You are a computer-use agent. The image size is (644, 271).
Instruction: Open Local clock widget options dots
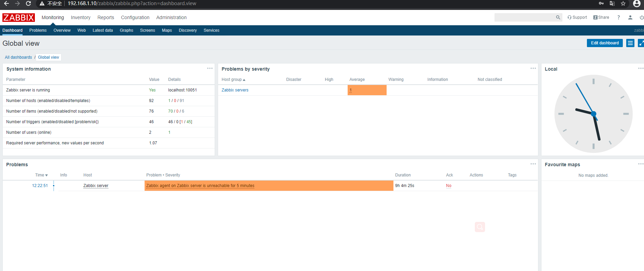[x=641, y=68]
